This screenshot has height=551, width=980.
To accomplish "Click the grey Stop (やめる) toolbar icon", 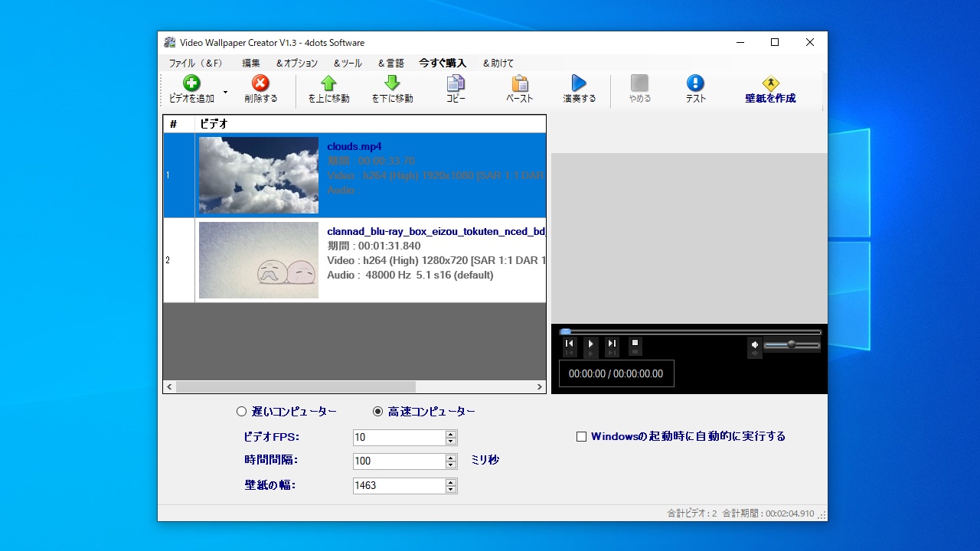I will click(639, 83).
